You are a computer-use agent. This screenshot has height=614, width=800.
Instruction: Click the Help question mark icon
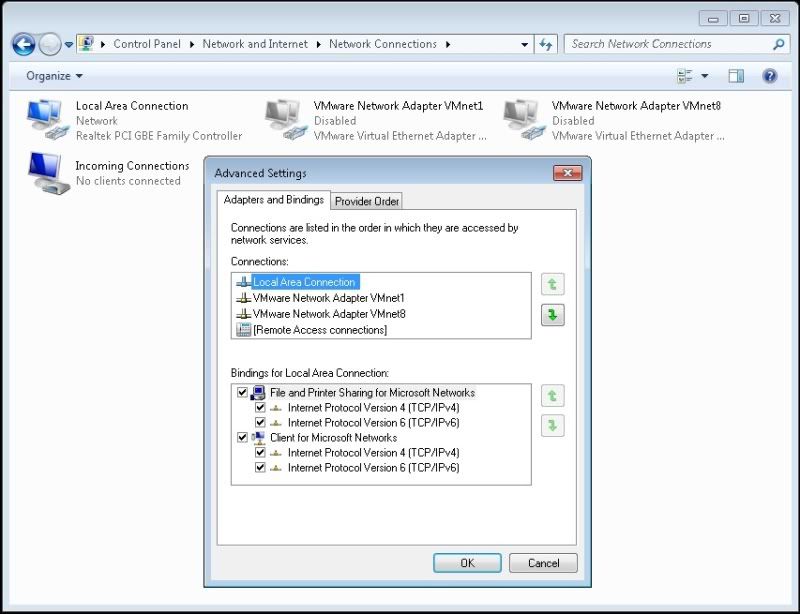pyautogui.click(x=769, y=76)
